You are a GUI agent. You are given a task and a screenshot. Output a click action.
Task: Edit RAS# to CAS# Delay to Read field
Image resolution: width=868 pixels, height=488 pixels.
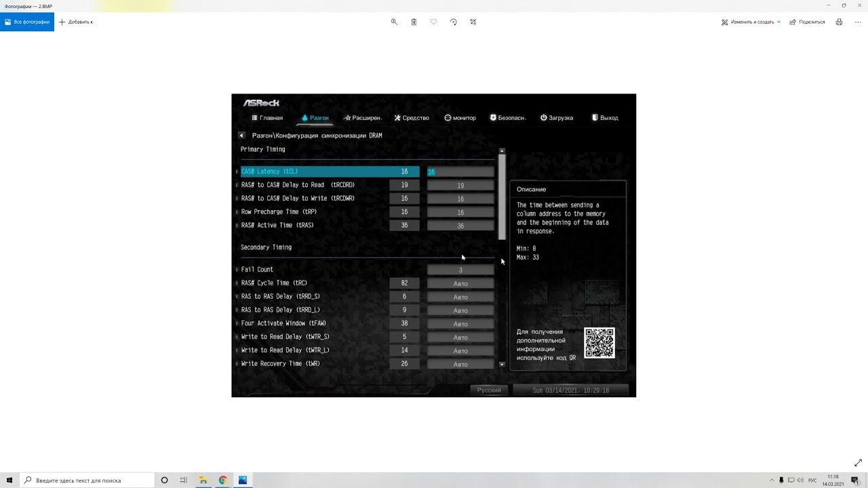tap(460, 186)
